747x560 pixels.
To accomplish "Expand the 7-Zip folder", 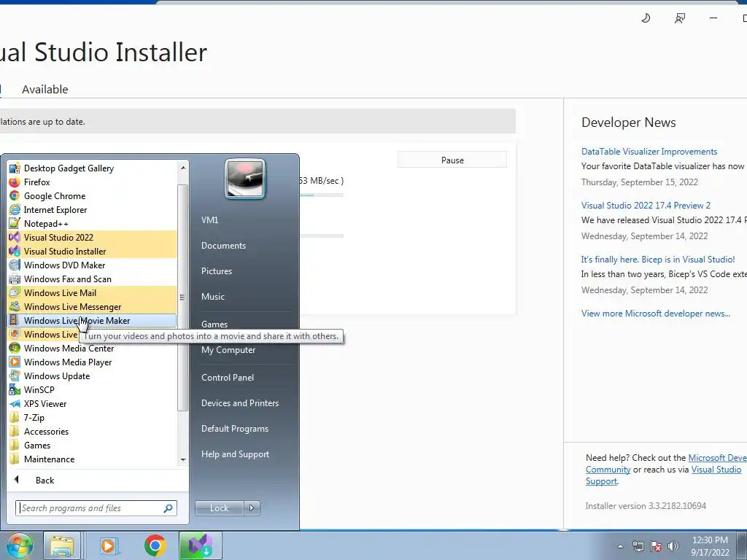I will pos(92,417).
